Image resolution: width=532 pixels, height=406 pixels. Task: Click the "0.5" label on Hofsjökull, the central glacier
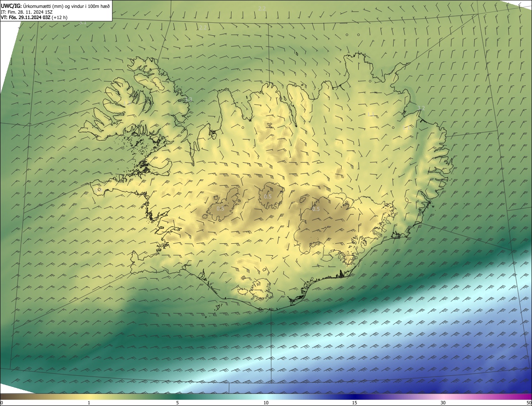coord(268,196)
